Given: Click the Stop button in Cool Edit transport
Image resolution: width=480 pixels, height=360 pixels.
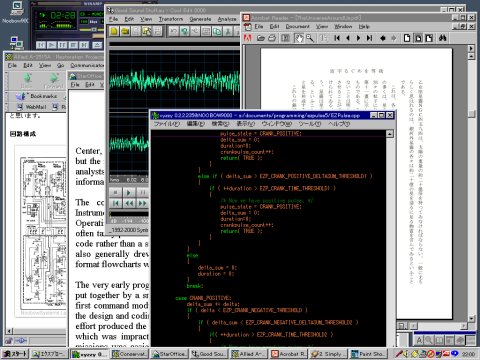Looking at the screenshot, I should click(116, 192).
